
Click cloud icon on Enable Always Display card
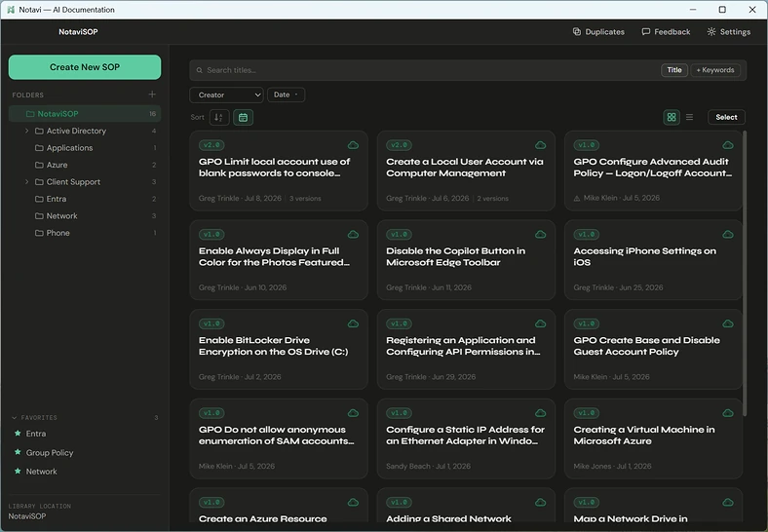click(353, 234)
